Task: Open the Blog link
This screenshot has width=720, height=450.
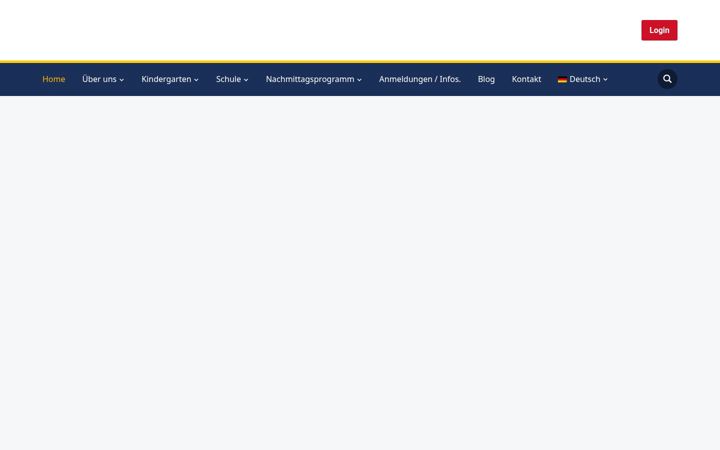Action: [486, 79]
